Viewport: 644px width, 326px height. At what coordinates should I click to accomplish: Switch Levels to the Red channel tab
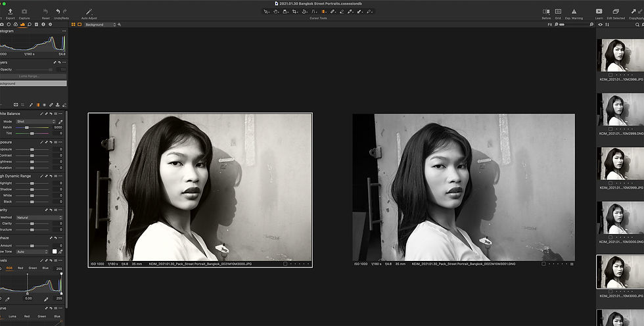coord(20,268)
